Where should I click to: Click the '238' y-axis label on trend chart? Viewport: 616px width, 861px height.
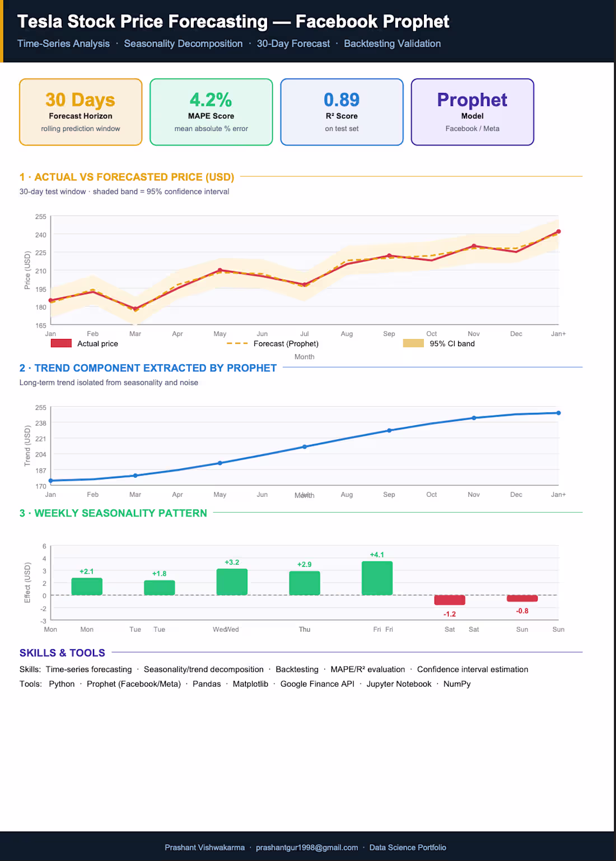pos(41,423)
